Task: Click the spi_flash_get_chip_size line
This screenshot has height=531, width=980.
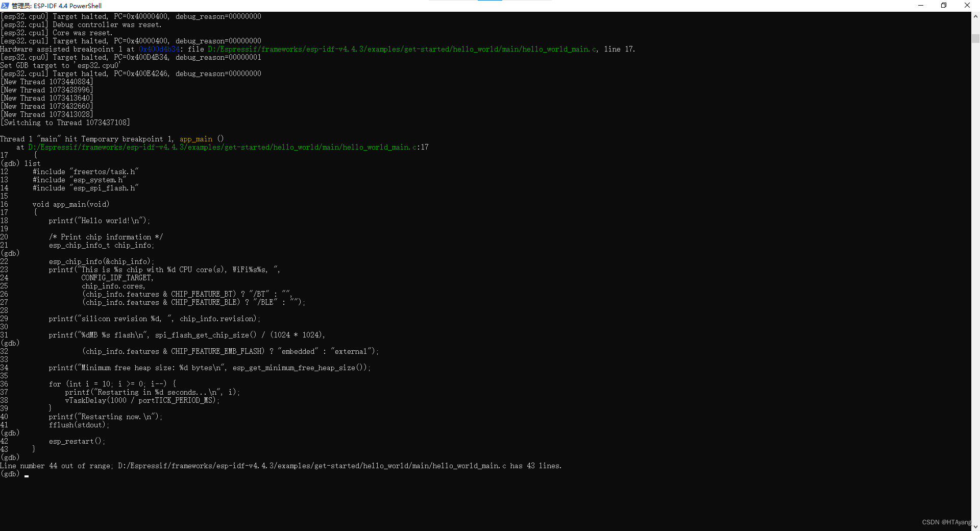Action: coord(187,335)
